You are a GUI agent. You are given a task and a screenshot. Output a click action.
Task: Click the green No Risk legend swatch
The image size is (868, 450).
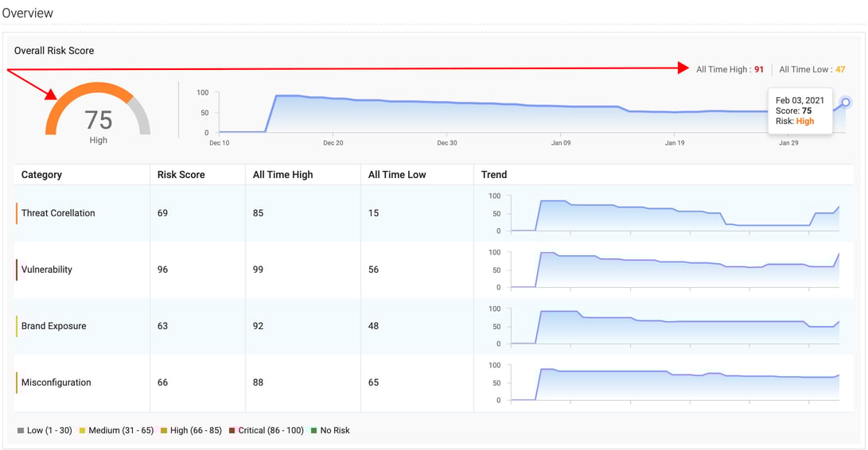(313, 431)
